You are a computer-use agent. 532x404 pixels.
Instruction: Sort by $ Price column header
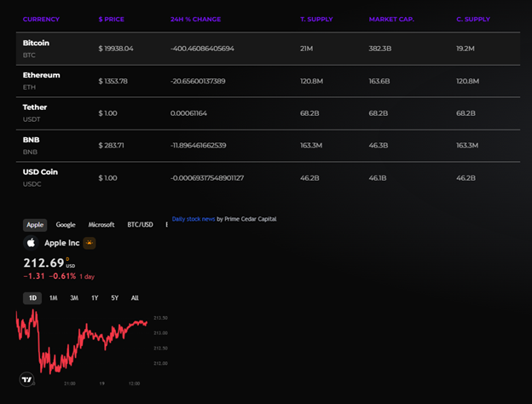113,19
